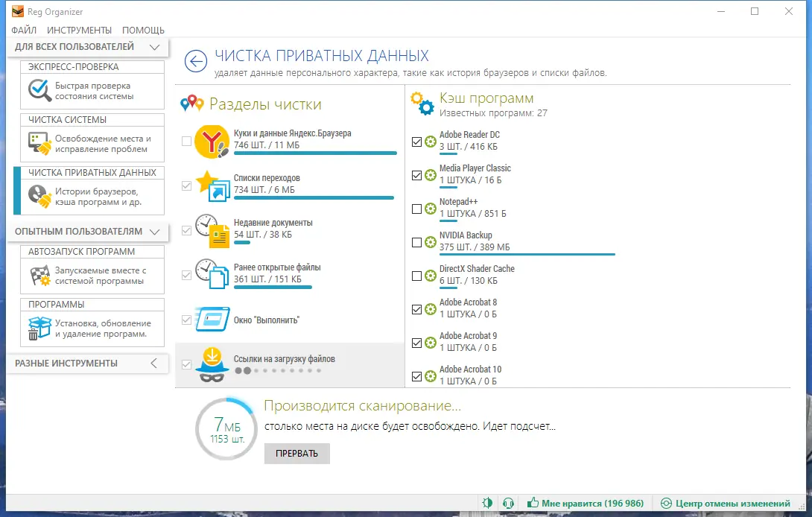Open Освобождение места и исправление проблем
The width and height of the screenshot is (812, 517).
pyautogui.click(x=92, y=144)
